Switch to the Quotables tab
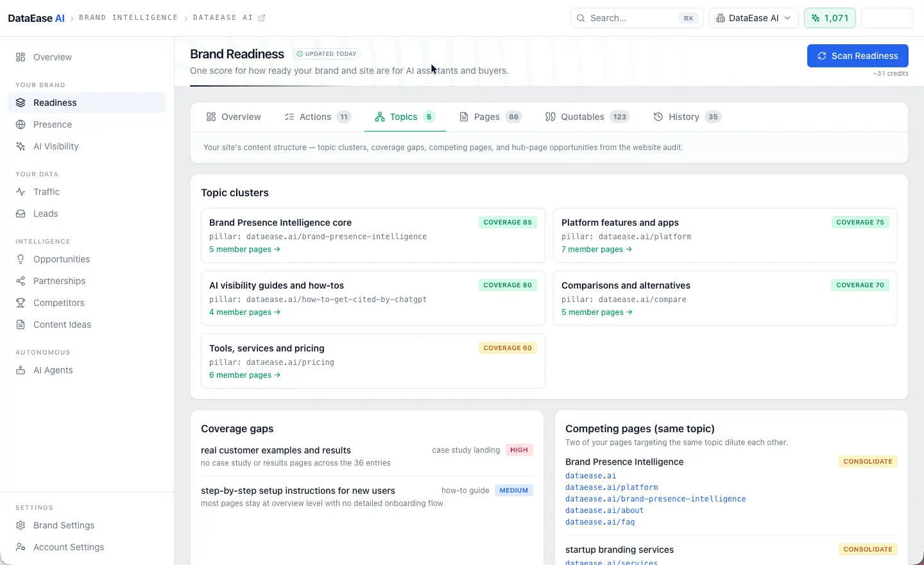The height and width of the screenshot is (565, 924). coord(587,117)
